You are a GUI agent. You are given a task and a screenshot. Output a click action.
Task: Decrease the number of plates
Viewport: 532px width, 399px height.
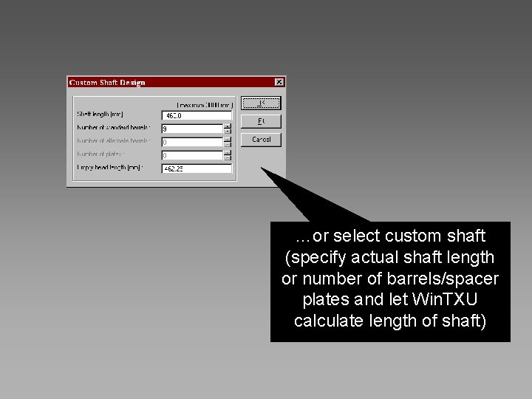228,158
